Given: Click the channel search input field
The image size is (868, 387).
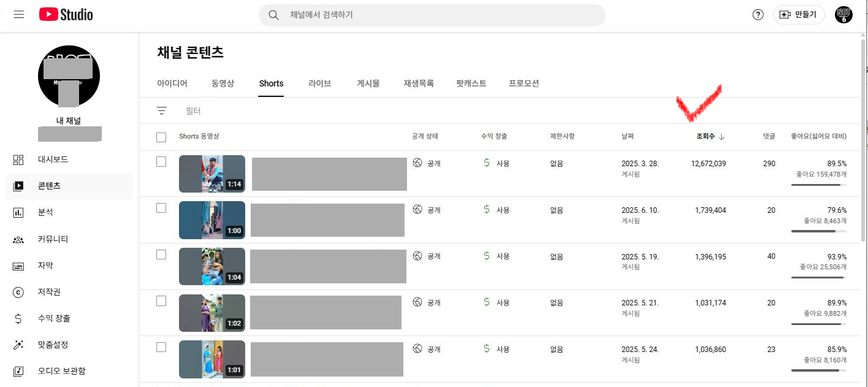Looking at the screenshot, I should point(432,15).
